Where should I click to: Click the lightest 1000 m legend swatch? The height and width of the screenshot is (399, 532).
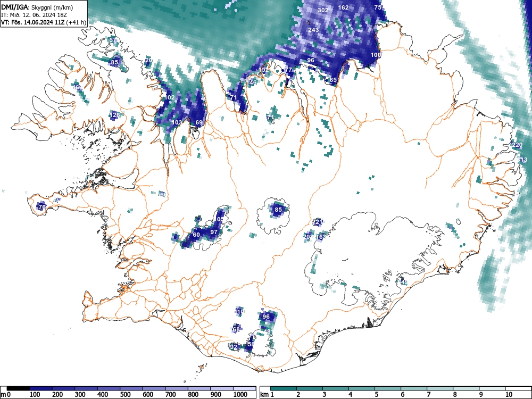pos(244,388)
